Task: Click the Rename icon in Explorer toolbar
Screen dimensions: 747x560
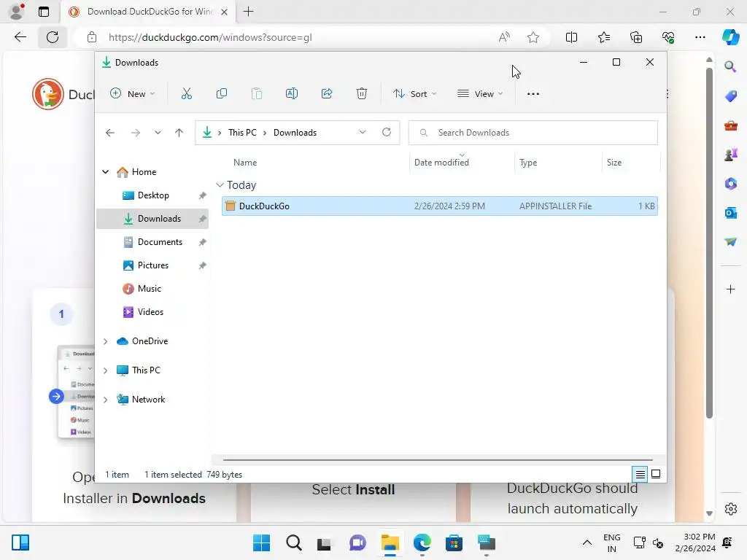Action: click(292, 94)
